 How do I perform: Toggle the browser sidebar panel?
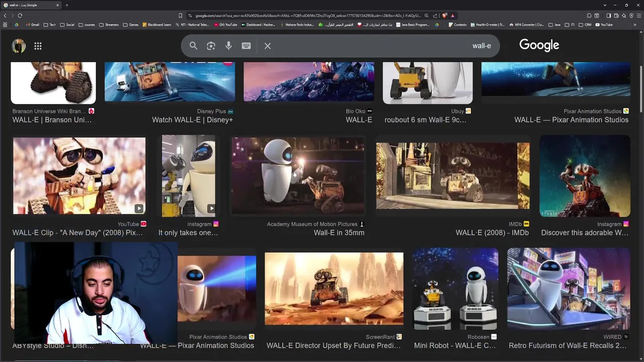608,16
